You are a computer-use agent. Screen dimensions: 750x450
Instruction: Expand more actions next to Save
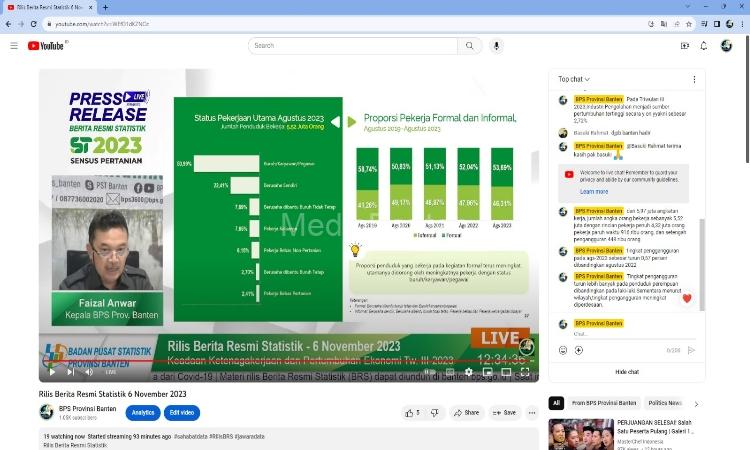tap(533, 412)
